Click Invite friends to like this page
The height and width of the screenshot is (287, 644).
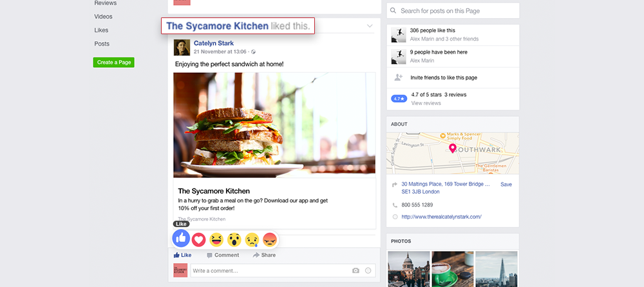click(444, 77)
